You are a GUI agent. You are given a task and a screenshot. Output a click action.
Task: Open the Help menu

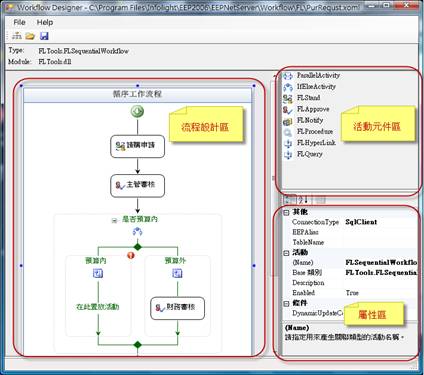click(45, 22)
